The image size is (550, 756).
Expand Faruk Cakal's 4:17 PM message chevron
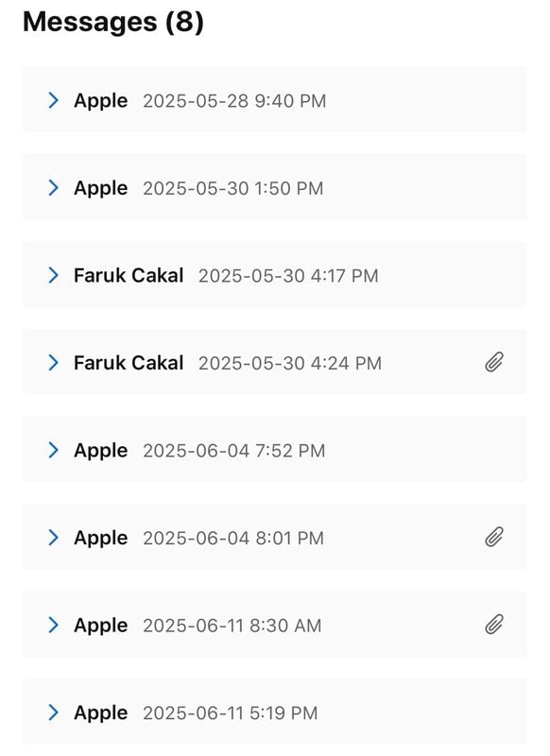(x=54, y=275)
